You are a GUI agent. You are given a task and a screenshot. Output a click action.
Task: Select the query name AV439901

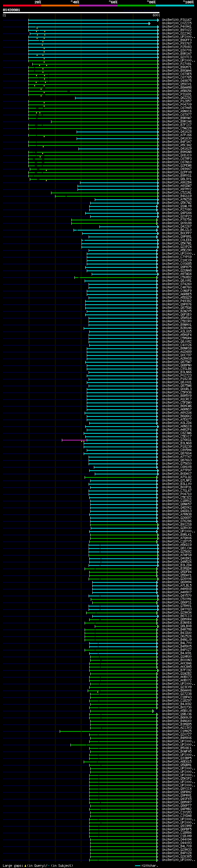pyautogui.click(x=11, y=10)
